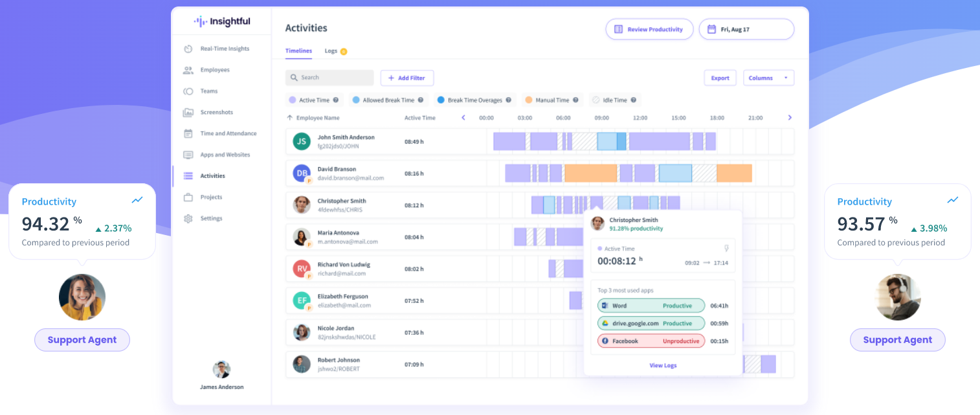
Task: Sort by Employee Name column arrow
Action: coord(290,118)
